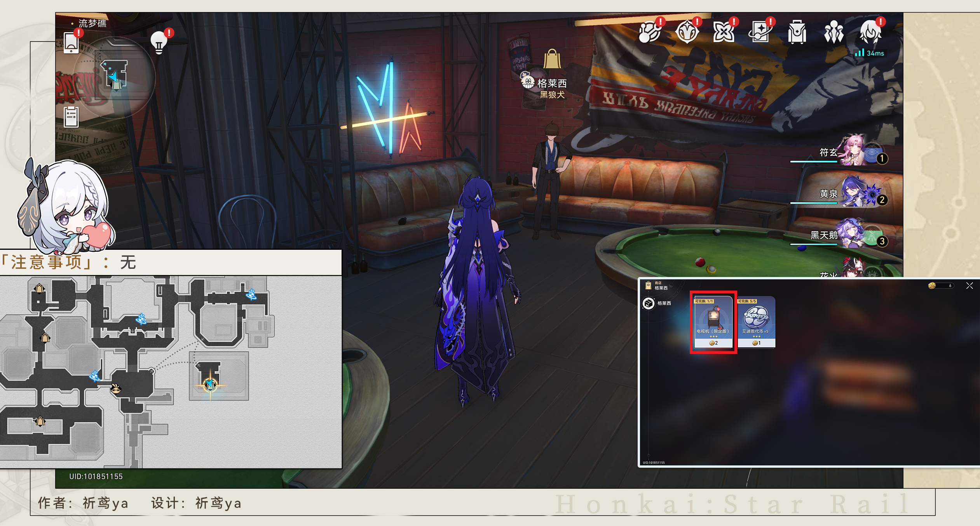Click the shop bag icon above 格莱西
Image resolution: width=980 pixels, height=526 pixels.
[552, 59]
